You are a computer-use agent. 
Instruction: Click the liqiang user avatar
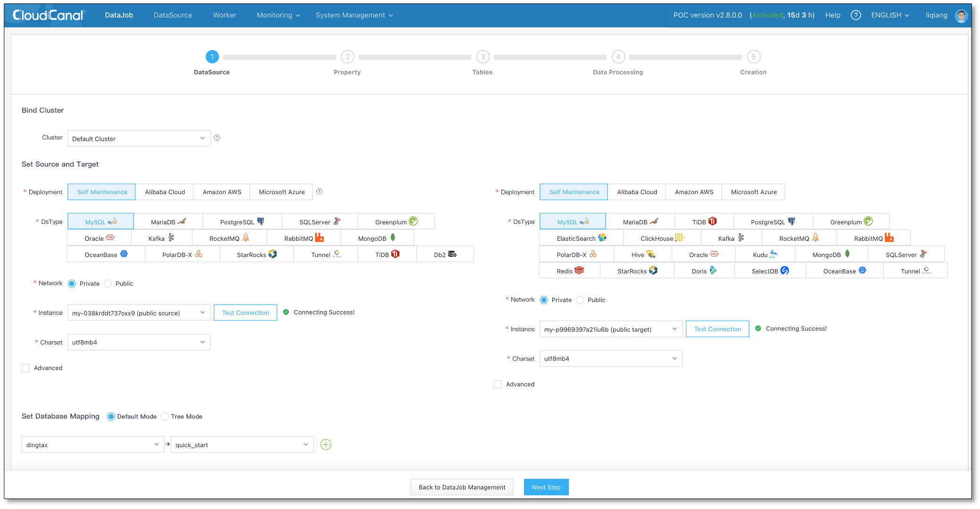tap(961, 16)
